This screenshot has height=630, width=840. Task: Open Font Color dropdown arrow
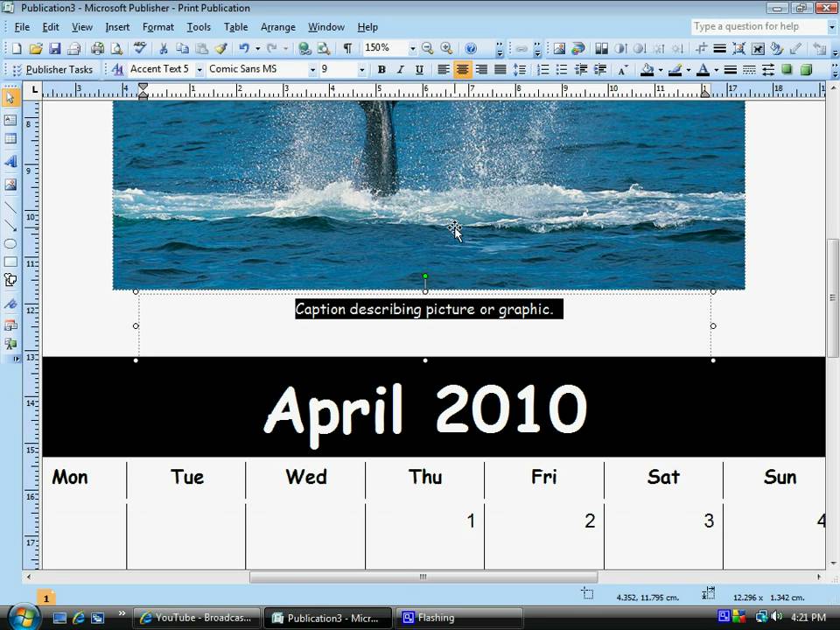point(716,70)
